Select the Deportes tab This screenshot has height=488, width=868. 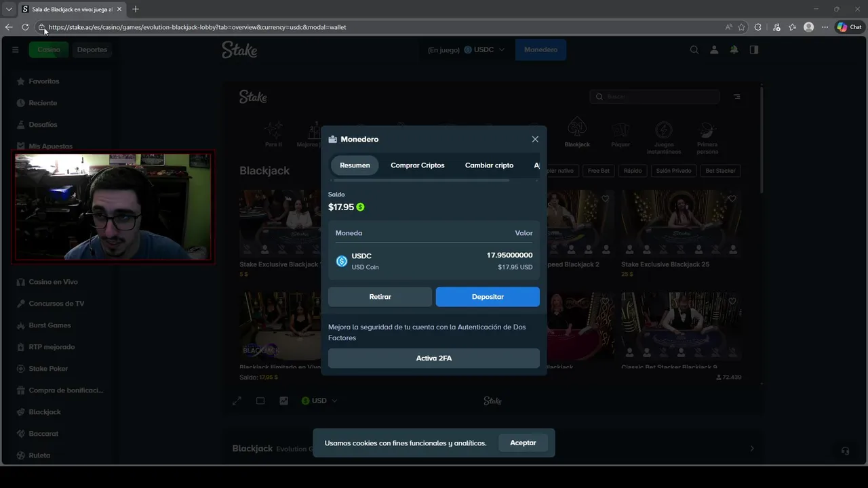(92, 49)
